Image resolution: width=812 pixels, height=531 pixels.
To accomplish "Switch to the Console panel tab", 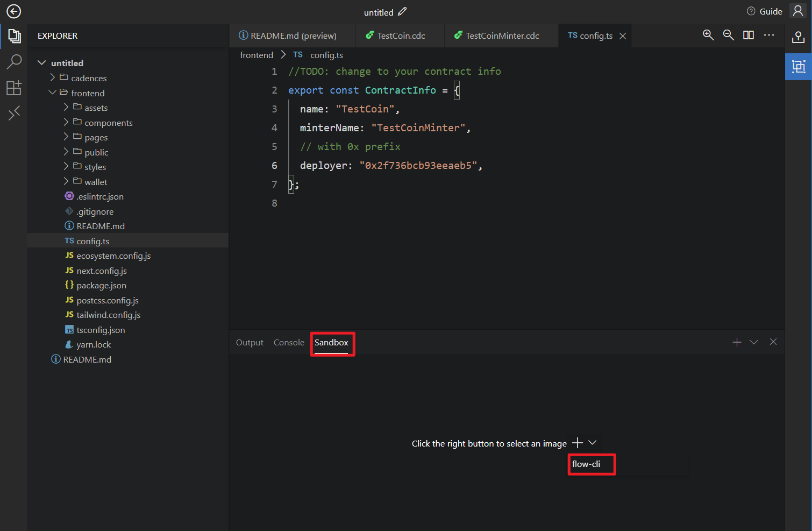I will pyautogui.click(x=289, y=342).
